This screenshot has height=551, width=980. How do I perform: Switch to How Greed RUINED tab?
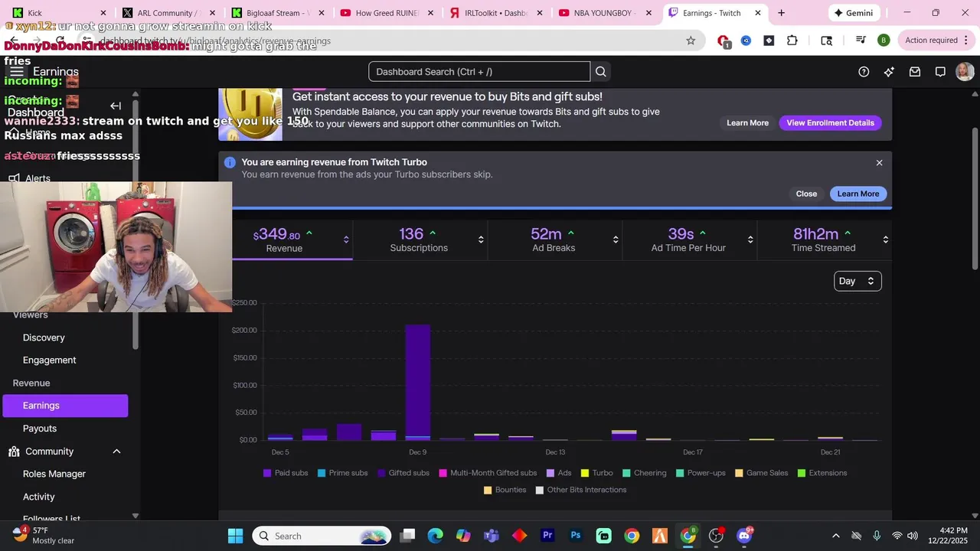click(388, 13)
